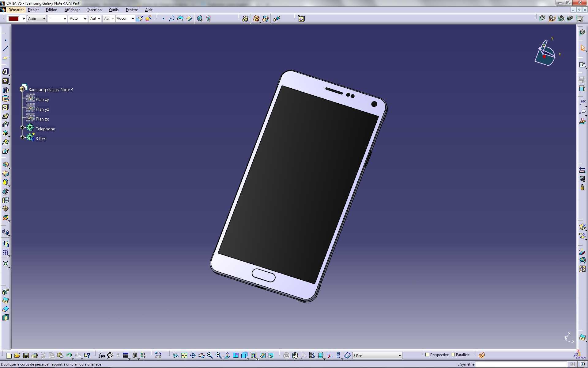The height and width of the screenshot is (368, 588).
Task: Click the Measure Between icon on right toolbar
Action: coord(582,170)
